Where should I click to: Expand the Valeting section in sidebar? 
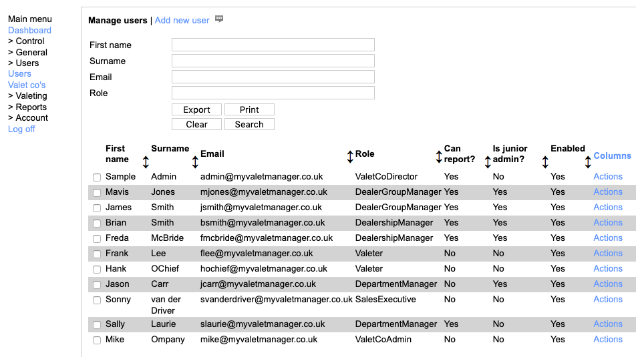[x=27, y=95]
